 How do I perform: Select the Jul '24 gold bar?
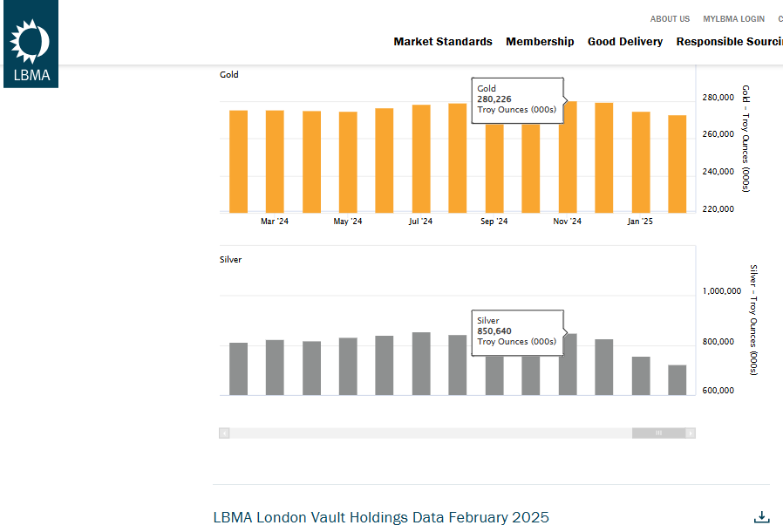421,159
